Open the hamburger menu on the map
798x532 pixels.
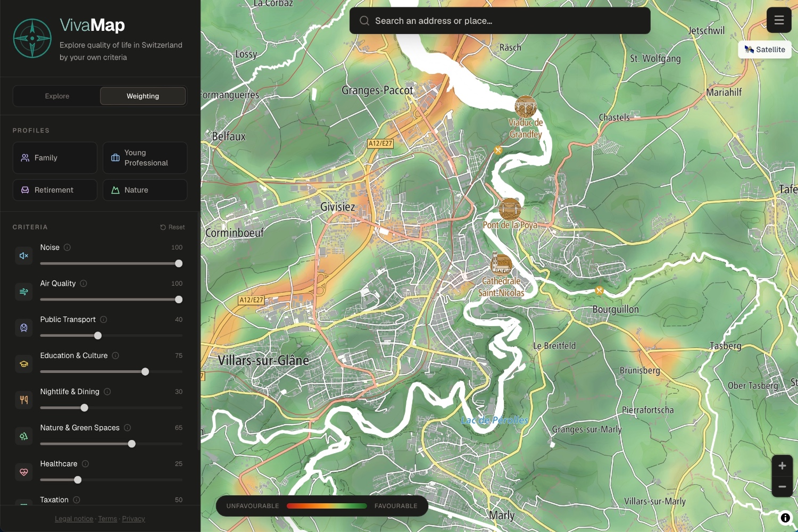click(779, 20)
